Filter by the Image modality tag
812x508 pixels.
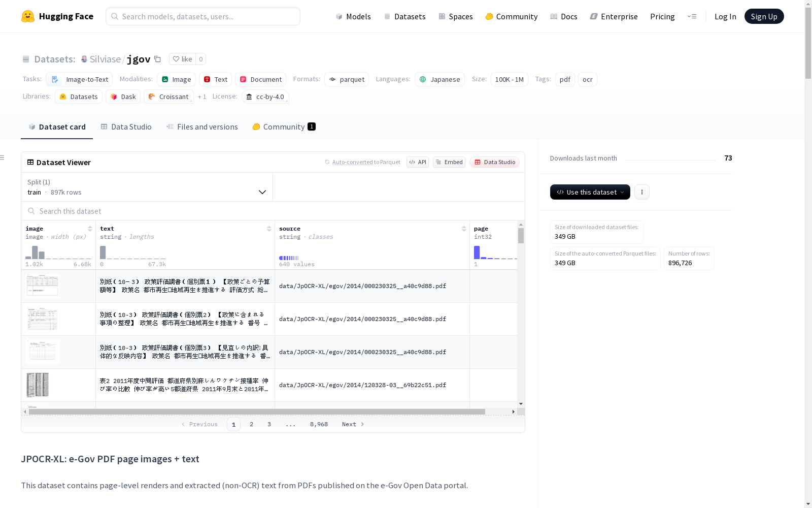(176, 79)
